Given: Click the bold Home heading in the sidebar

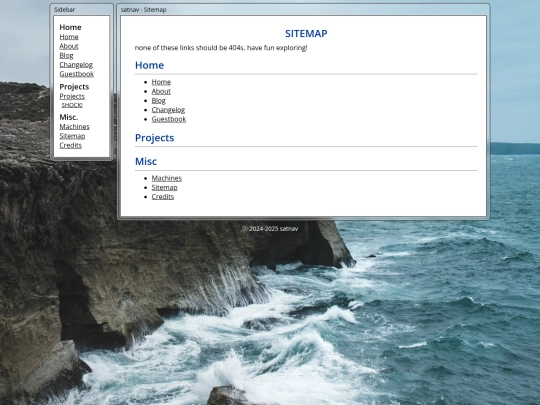Looking at the screenshot, I should [70, 27].
